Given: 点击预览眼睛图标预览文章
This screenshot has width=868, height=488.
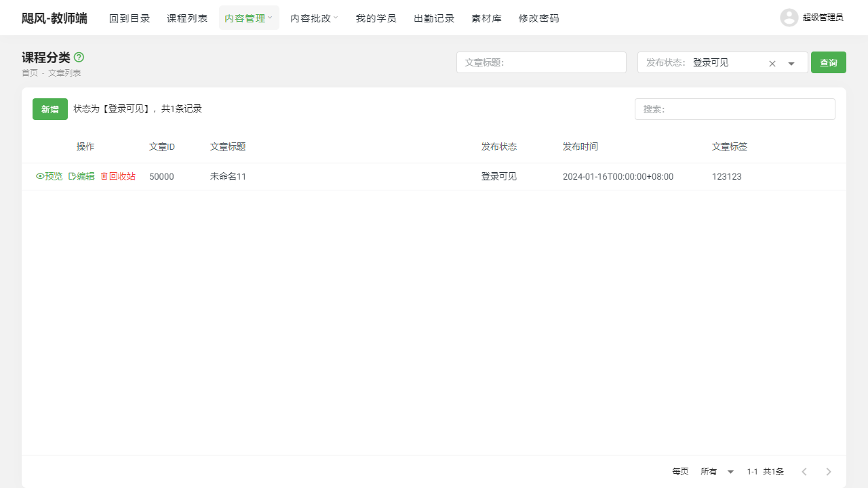Looking at the screenshot, I should 40,176.
